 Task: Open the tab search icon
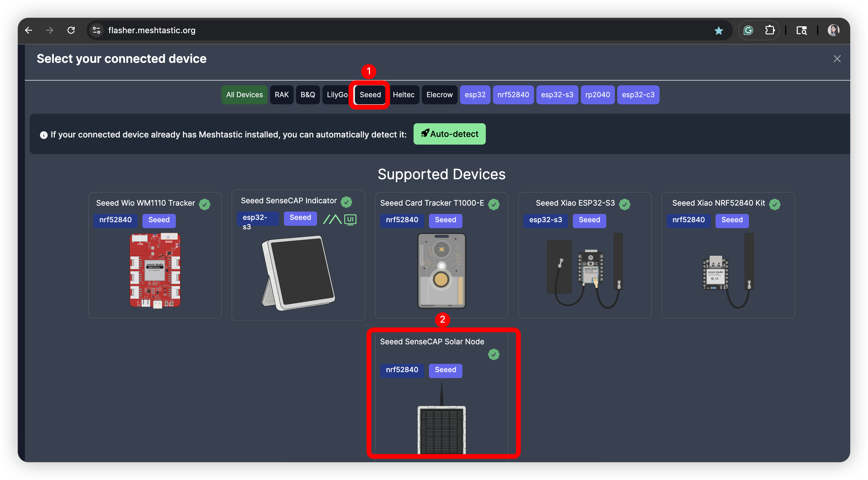click(x=801, y=31)
